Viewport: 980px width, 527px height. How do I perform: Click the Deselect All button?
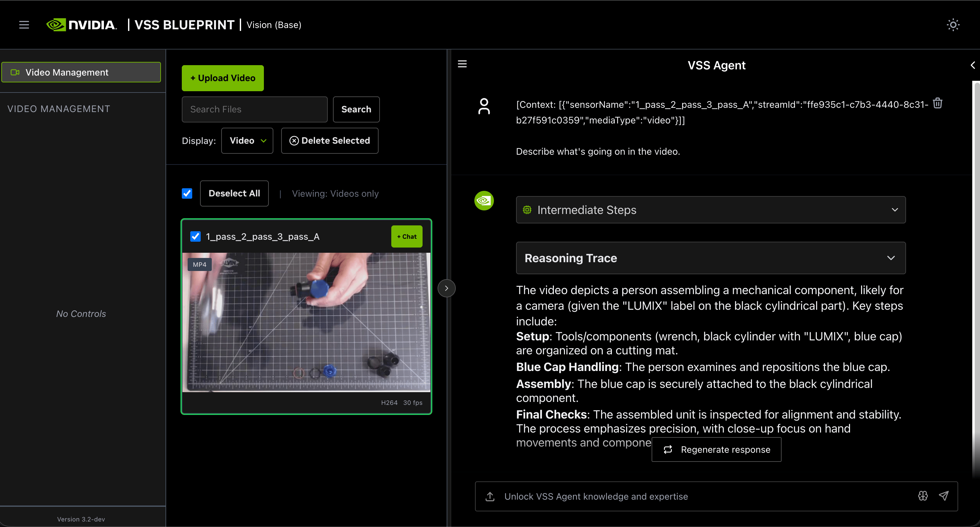tap(234, 193)
